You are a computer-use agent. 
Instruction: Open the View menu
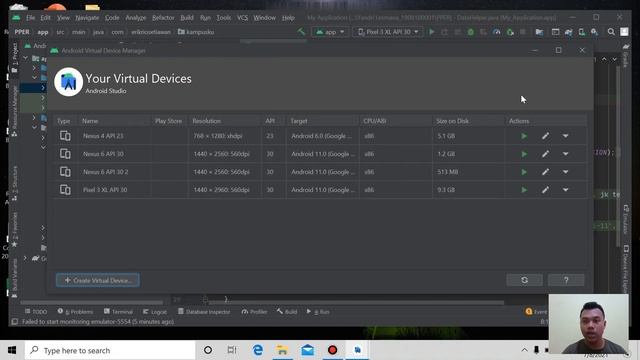click(63, 18)
